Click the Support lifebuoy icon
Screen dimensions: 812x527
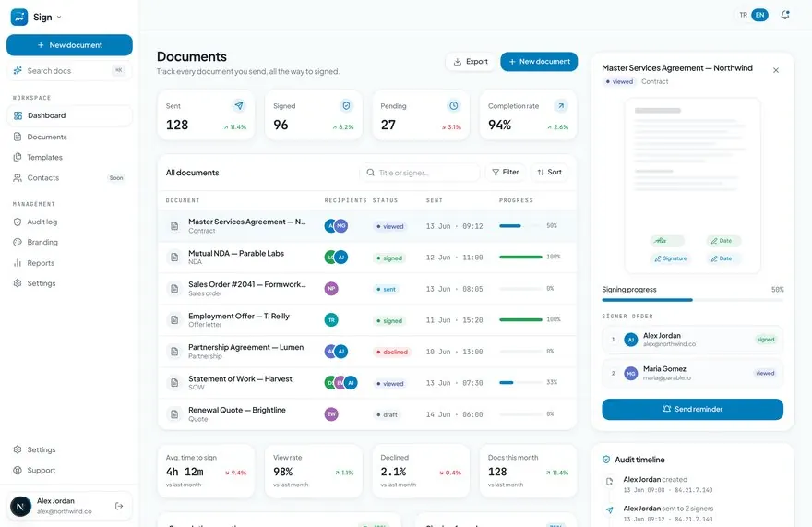(18, 471)
